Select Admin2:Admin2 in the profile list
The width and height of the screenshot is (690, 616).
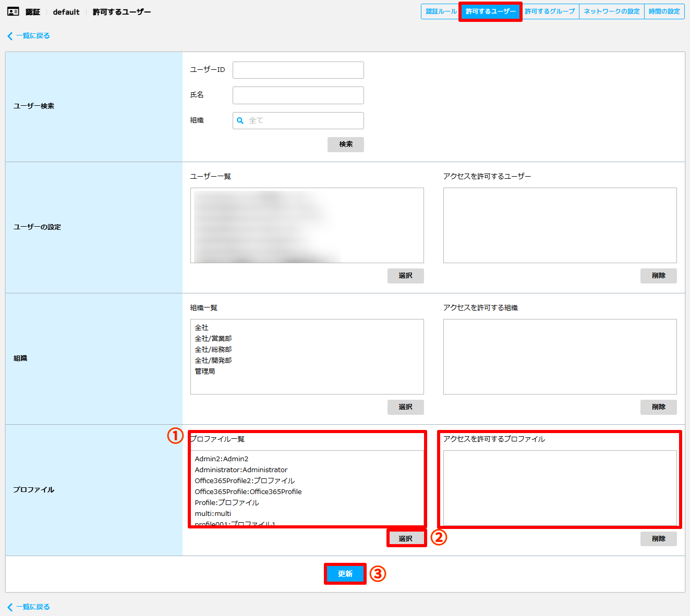[x=222, y=459]
